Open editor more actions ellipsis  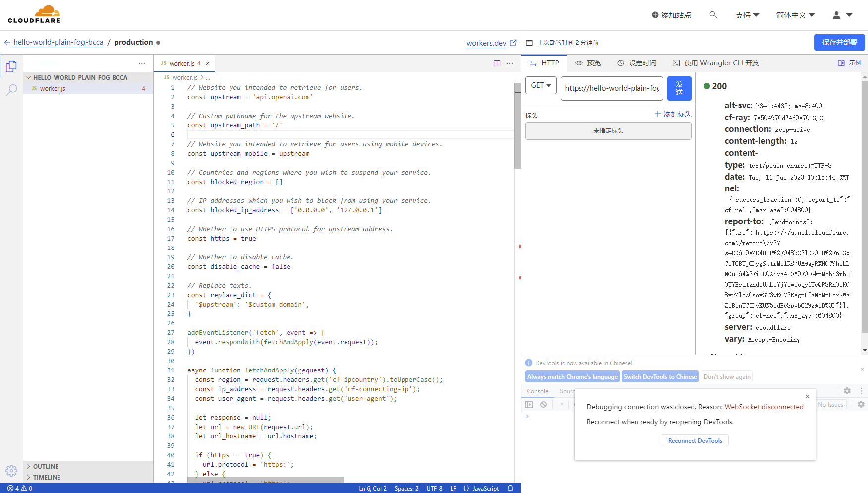tap(510, 63)
